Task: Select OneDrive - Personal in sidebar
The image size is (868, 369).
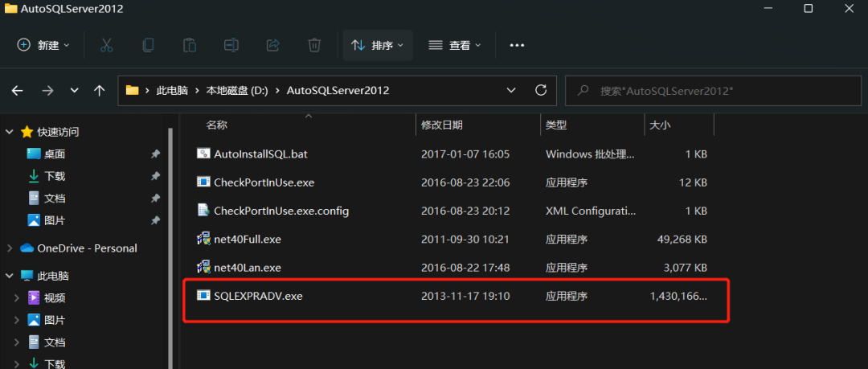Action: (87, 248)
